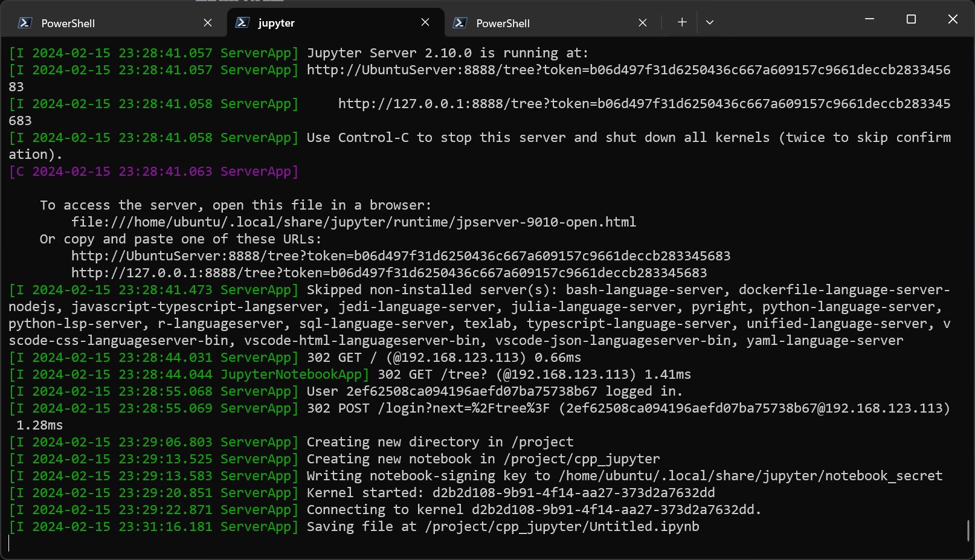Open a new tab with the plus button
This screenshot has width=975, height=560.
(682, 22)
